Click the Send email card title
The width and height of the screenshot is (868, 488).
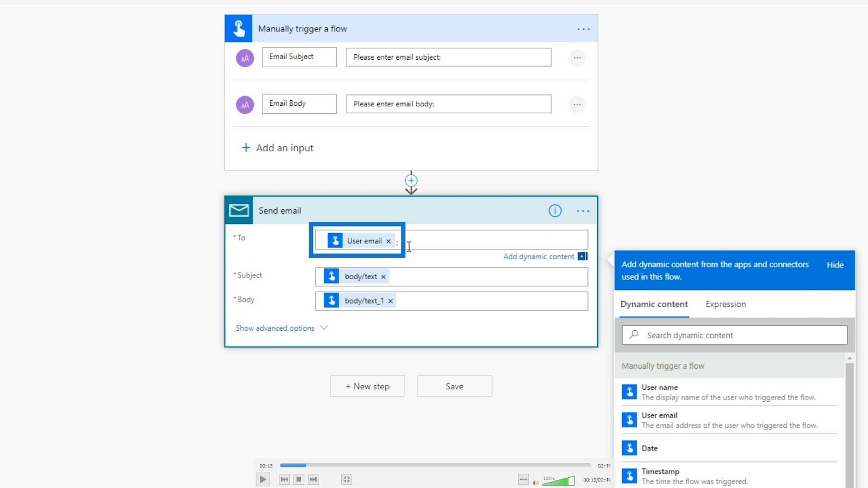[280, 211]
